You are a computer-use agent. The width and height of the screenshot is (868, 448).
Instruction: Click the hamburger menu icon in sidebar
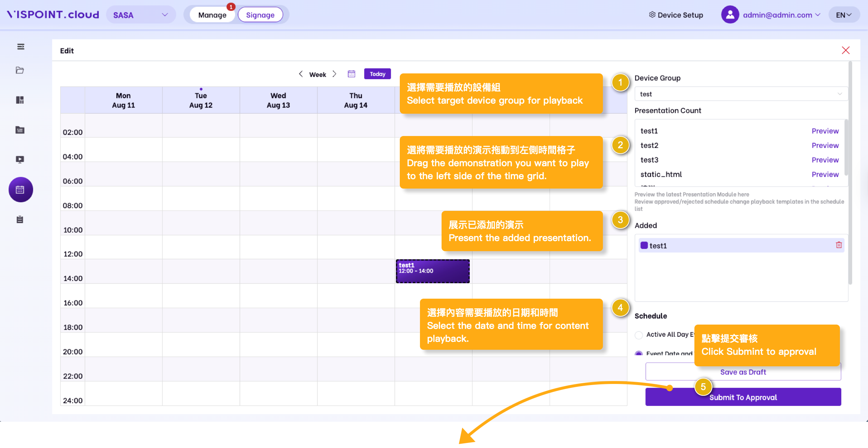(x=21, y=47)
